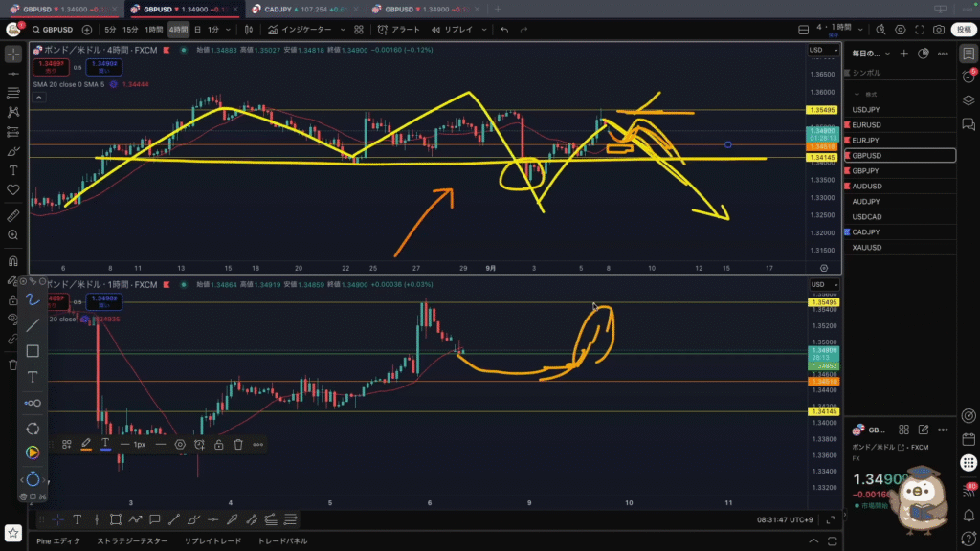Choose the rectangle shape in floating panel

33,351
